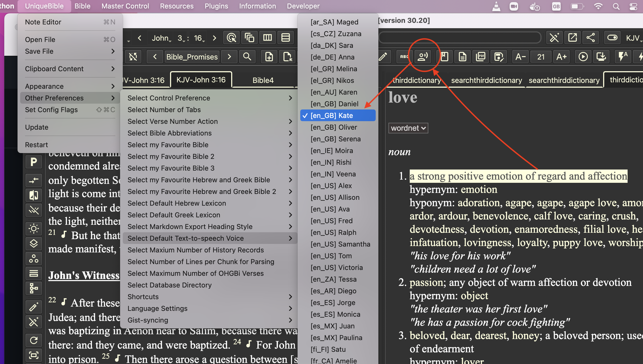This screenshot has width=643, height=364.
Task: Click the Wi-Fi icon in menu bar
Action: tap(598, 6)
